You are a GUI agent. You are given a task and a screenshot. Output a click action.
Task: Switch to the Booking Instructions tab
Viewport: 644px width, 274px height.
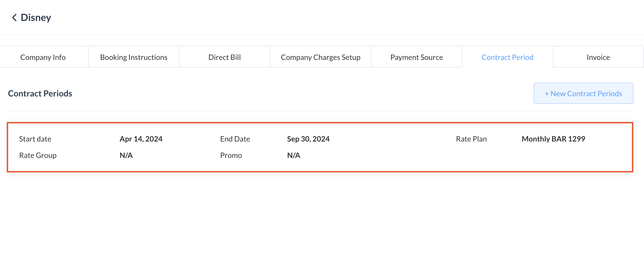(134, 57)
